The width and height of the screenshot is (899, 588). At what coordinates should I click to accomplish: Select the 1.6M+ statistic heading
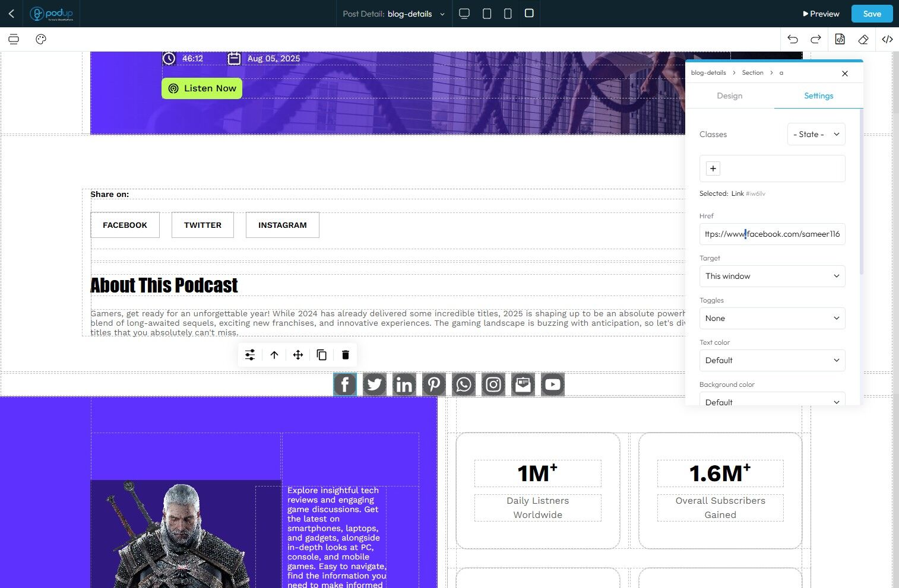720,473
